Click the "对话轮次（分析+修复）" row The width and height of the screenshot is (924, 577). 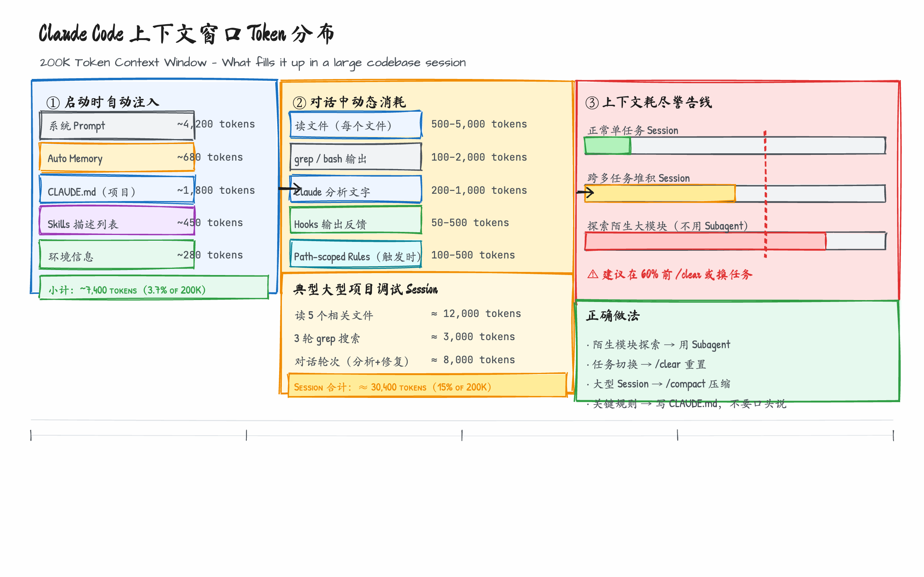pos(352,362)
